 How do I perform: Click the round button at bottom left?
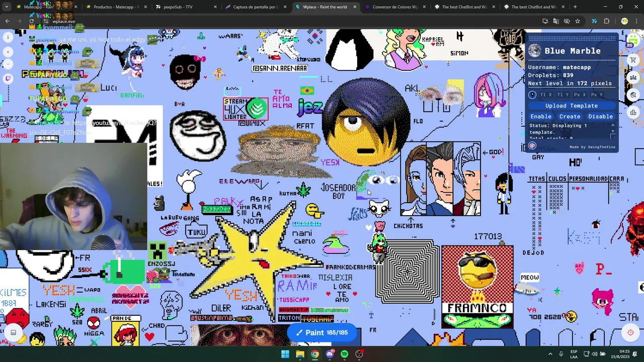[14, 332]
